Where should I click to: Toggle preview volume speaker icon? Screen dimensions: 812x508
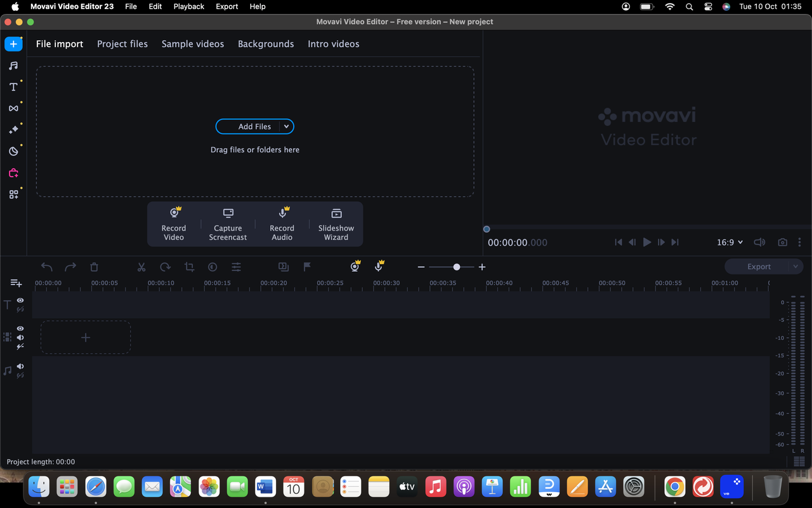coord(759,243)
